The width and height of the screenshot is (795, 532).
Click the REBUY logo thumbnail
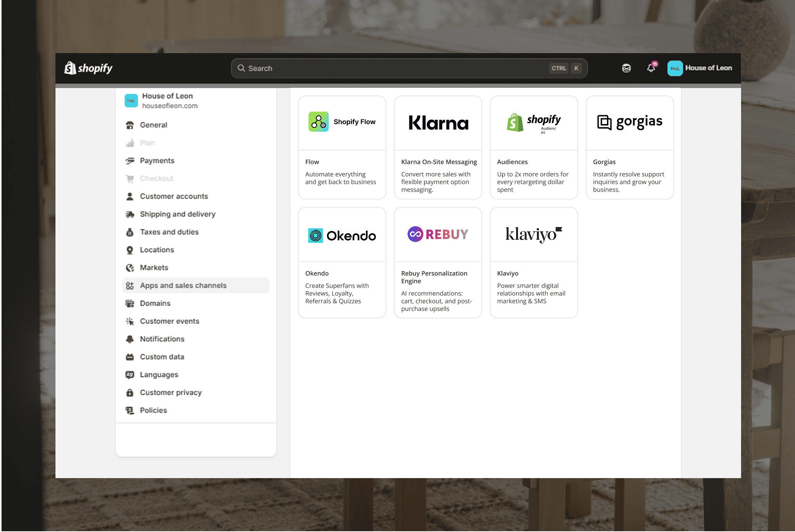[x=438, y=234]
